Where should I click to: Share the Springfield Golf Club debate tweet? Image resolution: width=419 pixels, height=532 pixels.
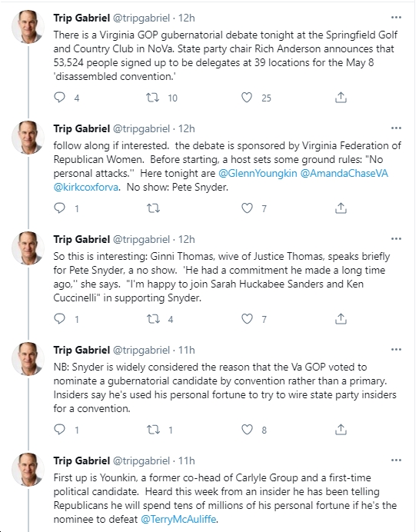point(341,98)
